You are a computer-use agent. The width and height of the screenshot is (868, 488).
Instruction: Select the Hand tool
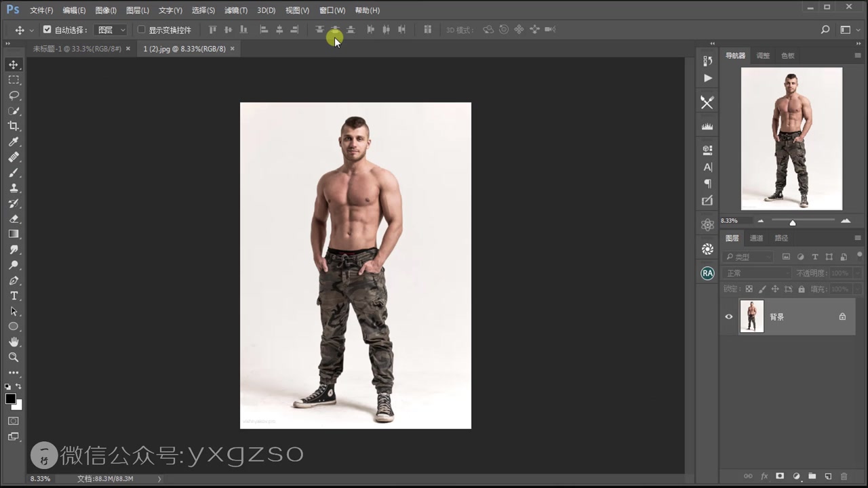click(14, 342)
